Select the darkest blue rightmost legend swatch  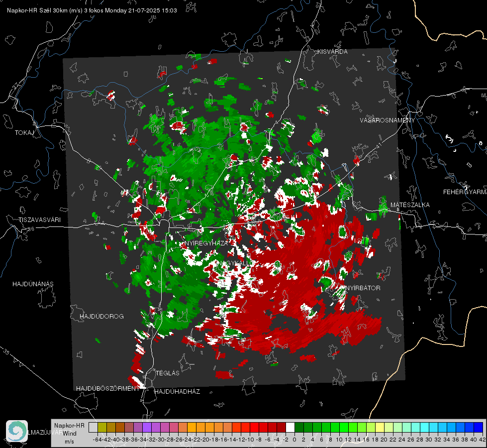479,427
